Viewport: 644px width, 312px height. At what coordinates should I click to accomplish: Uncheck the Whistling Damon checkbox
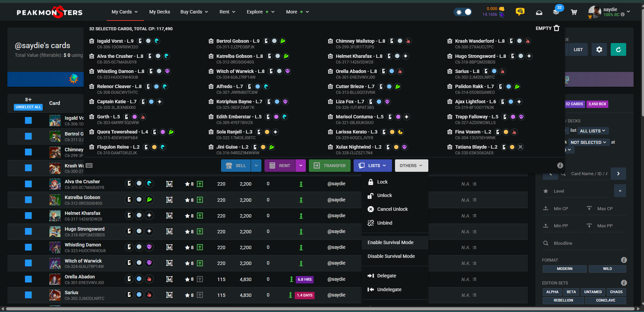click(28, 247)
